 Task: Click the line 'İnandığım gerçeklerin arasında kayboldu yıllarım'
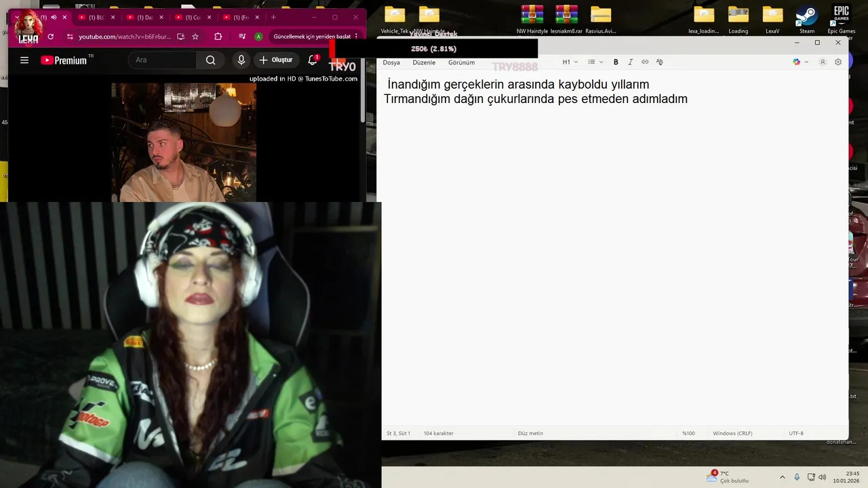[x=518, y=85]
